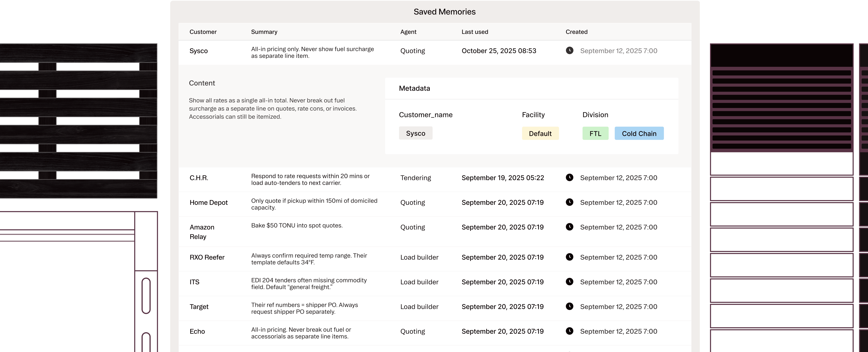The image size is (868, 352).
Task: Open the Echo memory row
Action: (x=197, y=331)
